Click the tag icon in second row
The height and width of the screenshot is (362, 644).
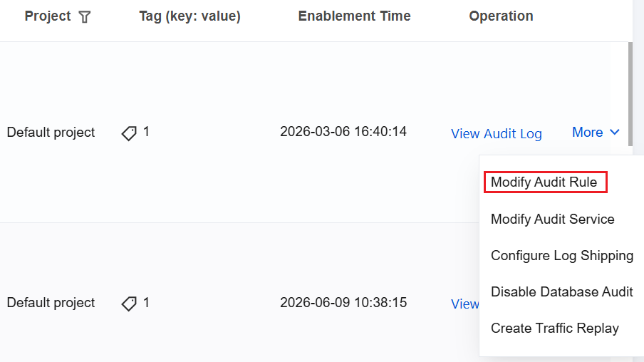click(129, 304)
